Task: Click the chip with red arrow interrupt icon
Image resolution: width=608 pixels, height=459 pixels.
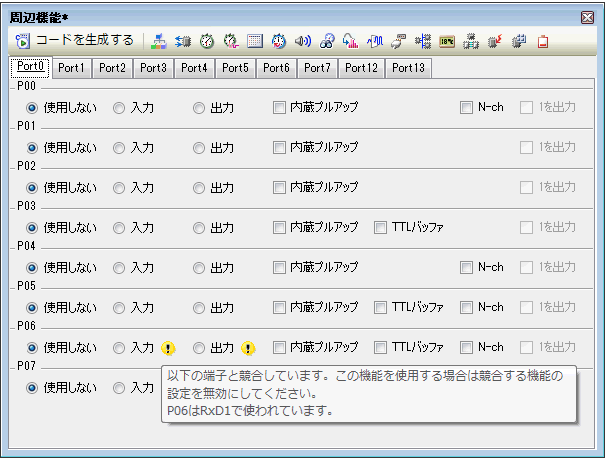Action: pyautogui.click(x=494, y=42)
